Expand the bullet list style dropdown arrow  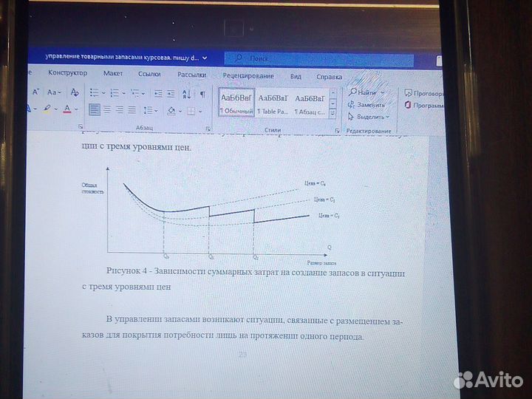[103, 93]
